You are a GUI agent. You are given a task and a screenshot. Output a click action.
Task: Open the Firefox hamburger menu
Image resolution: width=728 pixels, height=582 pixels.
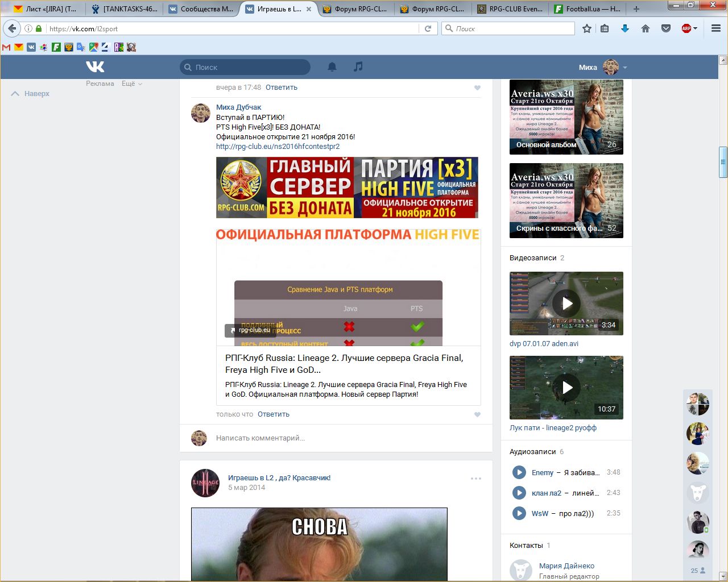click(716, 28)
